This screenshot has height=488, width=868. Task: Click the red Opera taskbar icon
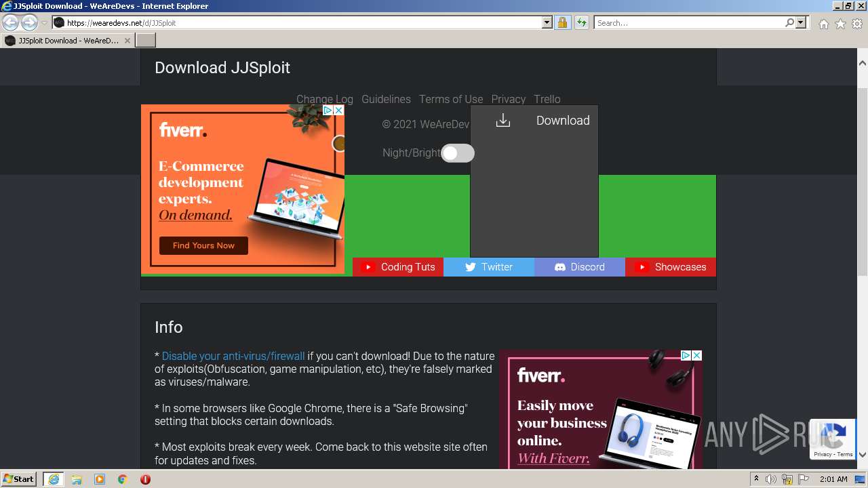click(145, 479)
